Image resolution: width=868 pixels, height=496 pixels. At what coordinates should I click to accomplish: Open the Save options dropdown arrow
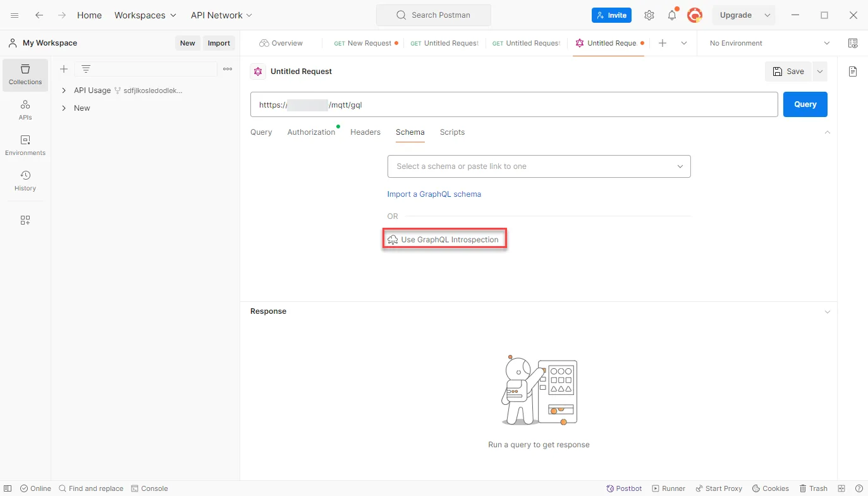pyautogui.click(x=820, y=71)
